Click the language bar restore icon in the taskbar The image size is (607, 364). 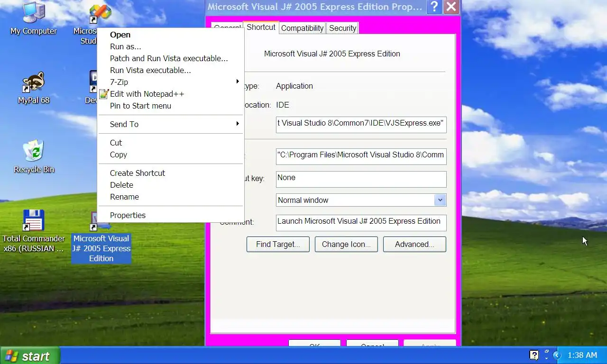click(547, 352)
